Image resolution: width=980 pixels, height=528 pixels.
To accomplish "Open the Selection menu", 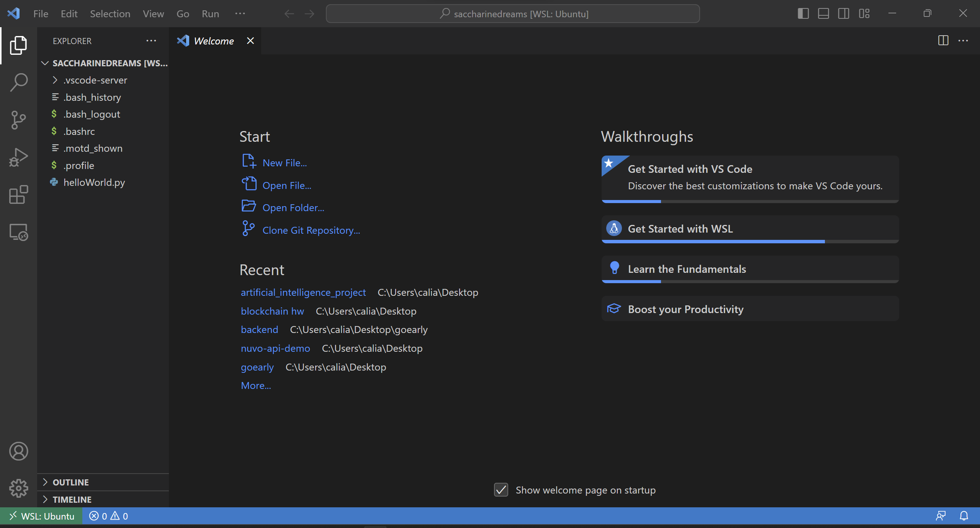I will tap(110, 14).
